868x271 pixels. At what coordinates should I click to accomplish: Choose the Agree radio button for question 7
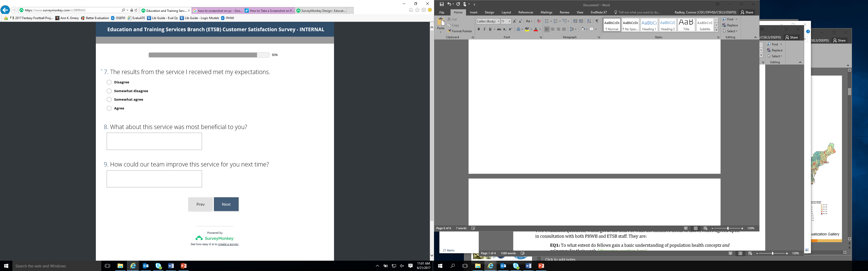coord(109,108)
